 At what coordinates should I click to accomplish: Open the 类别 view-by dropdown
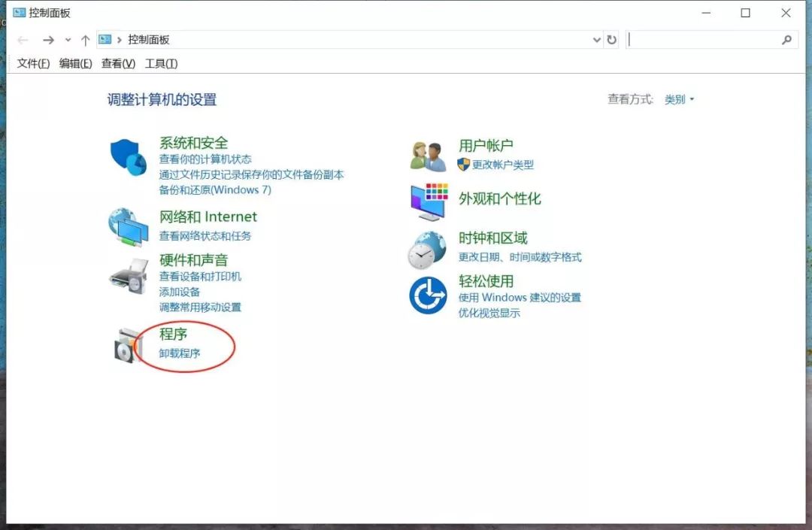679,99
